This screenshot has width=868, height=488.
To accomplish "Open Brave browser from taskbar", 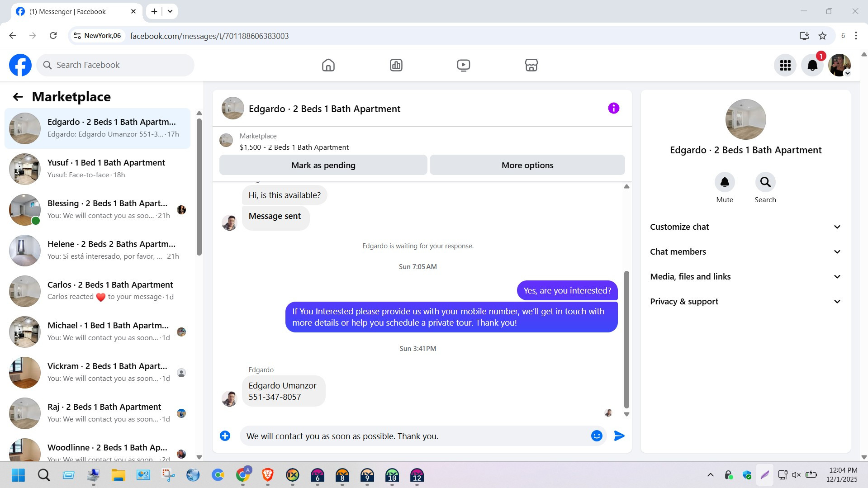I will pos(268,475).
